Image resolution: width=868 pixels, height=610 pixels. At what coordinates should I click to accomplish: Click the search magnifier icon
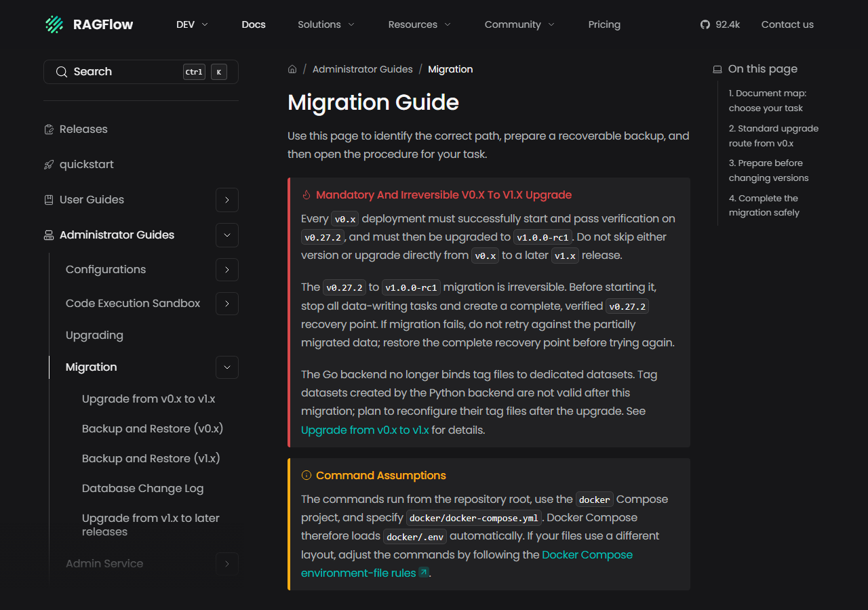coord(62,72)
